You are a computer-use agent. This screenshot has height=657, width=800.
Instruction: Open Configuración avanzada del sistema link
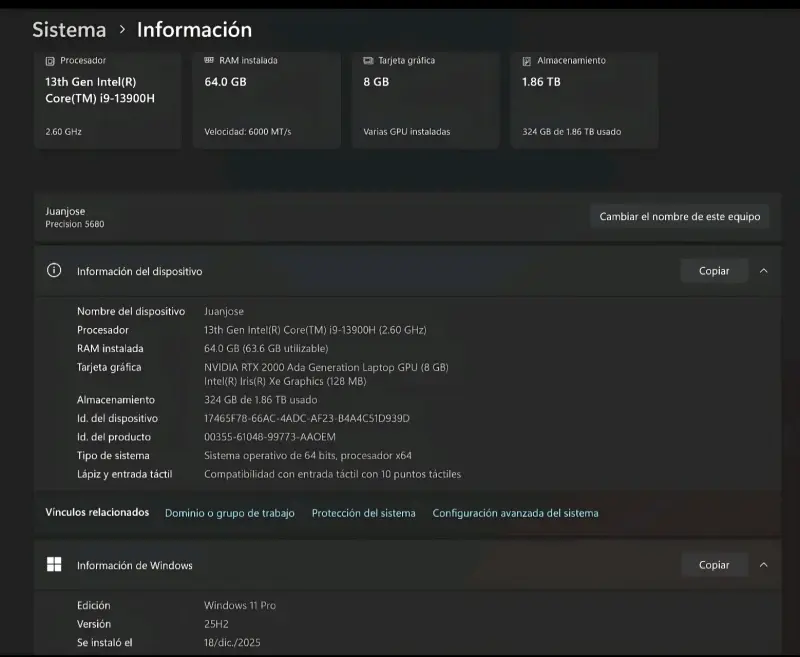coord(515,513)
